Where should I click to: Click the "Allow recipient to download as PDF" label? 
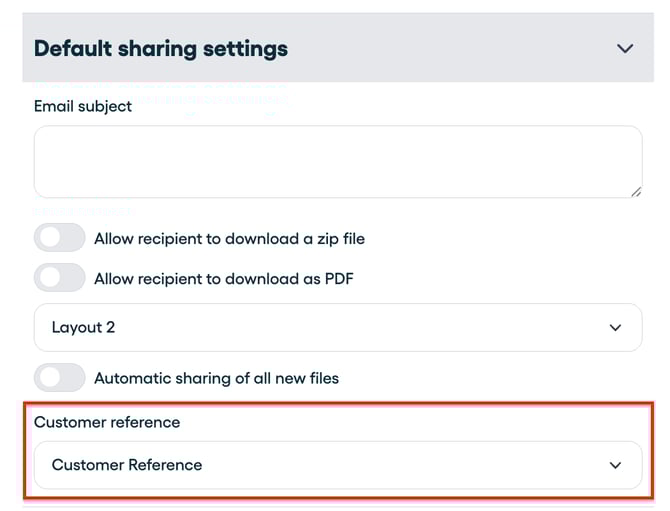pyautogui.click(x=223, y=278)
